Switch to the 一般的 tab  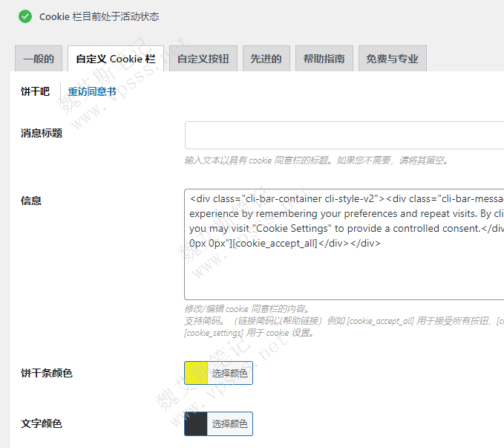point(38,59)
